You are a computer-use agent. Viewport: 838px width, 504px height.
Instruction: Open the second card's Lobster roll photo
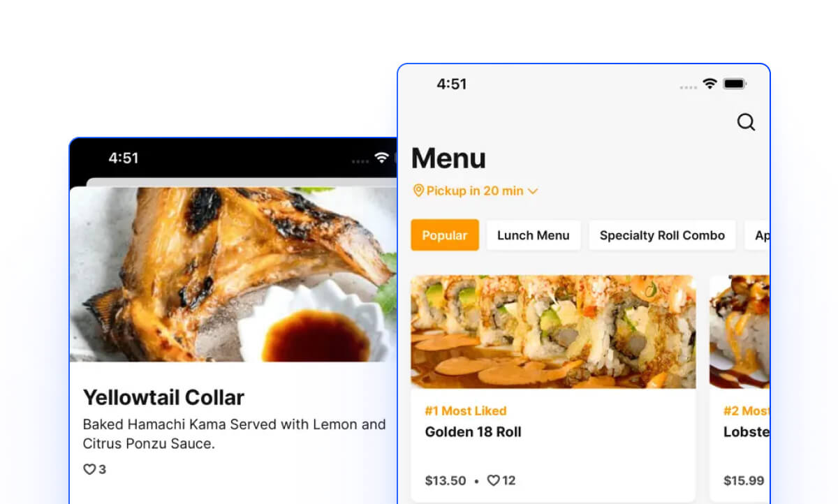tap(740, 332)
